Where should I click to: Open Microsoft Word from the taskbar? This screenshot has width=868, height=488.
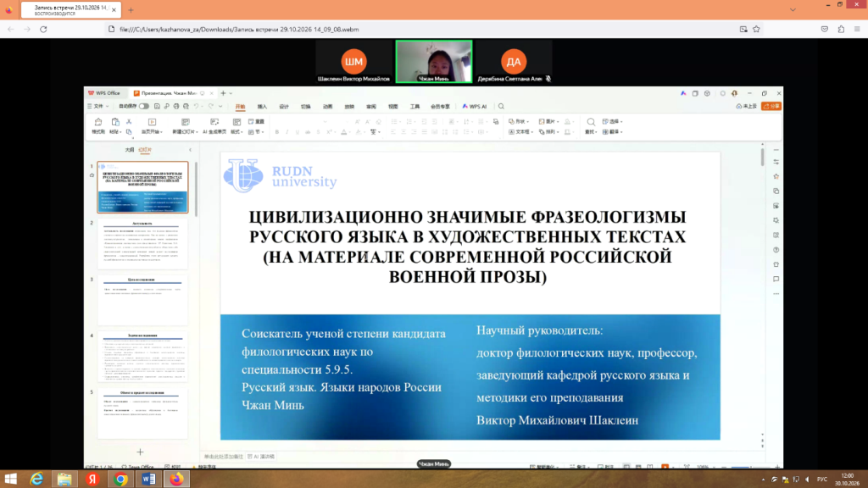[148, 480]
